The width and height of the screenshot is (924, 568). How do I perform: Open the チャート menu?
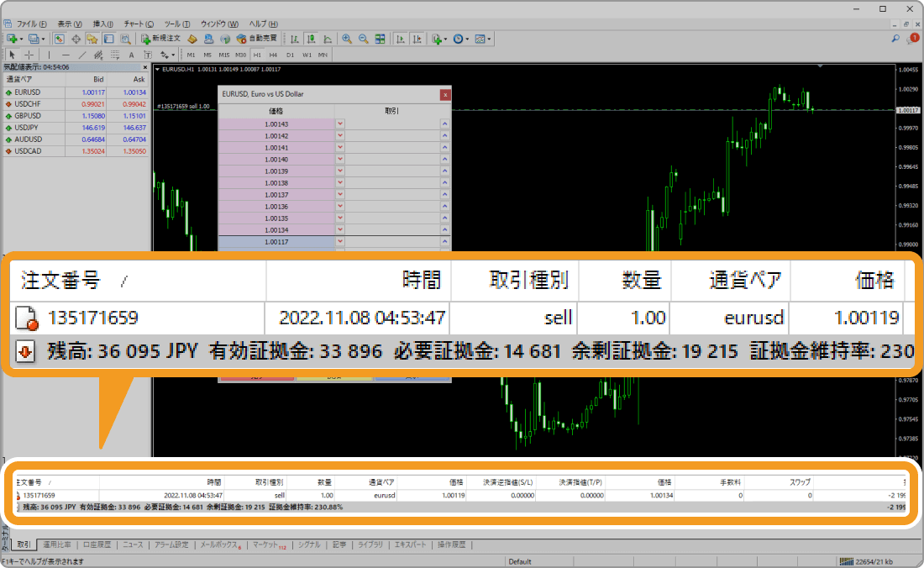coord(139,24)
